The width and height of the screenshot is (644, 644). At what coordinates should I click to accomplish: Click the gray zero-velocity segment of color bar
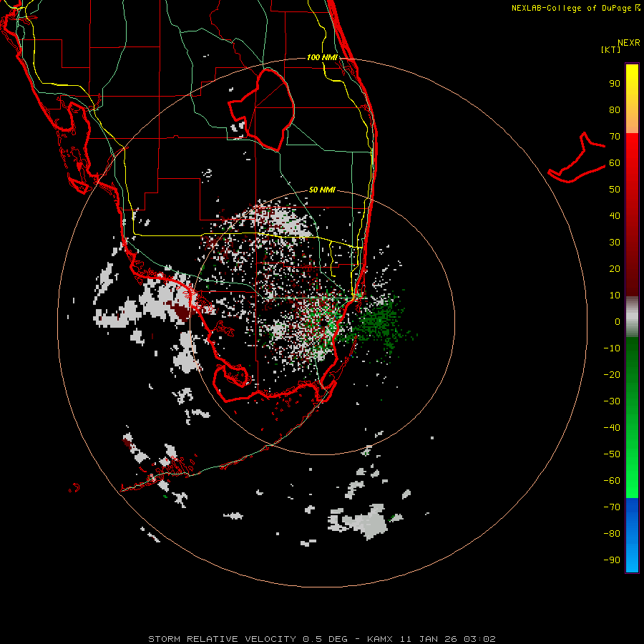point(632,316)
